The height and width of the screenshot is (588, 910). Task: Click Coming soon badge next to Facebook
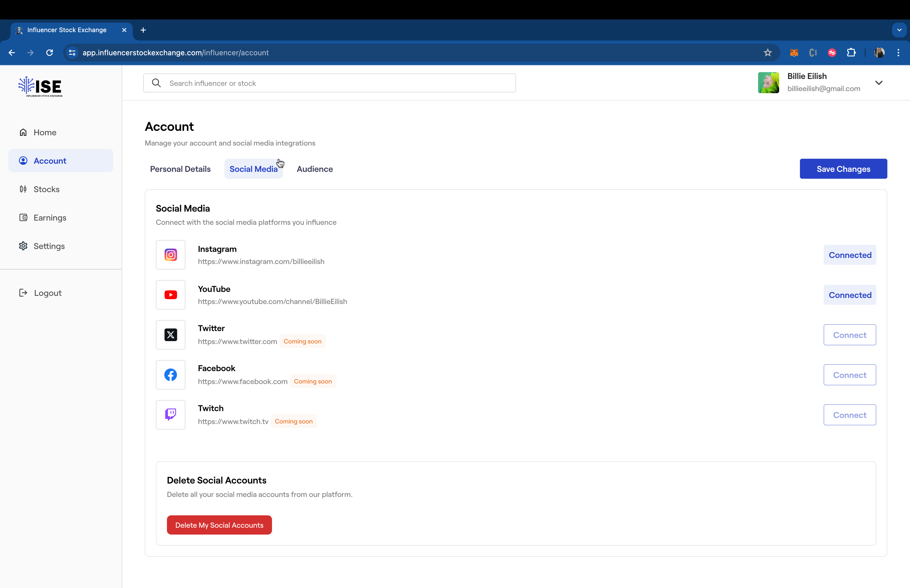(313, 381)
